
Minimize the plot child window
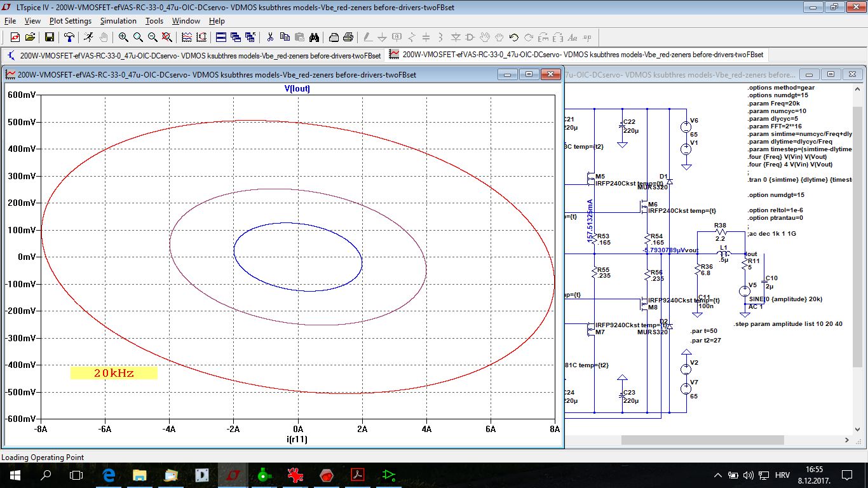click(507, 74)
